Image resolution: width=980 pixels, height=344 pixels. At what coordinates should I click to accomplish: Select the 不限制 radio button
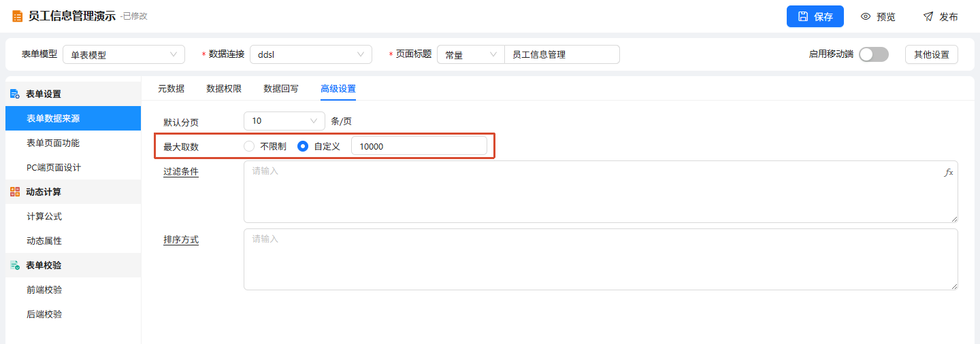[249, 146]
